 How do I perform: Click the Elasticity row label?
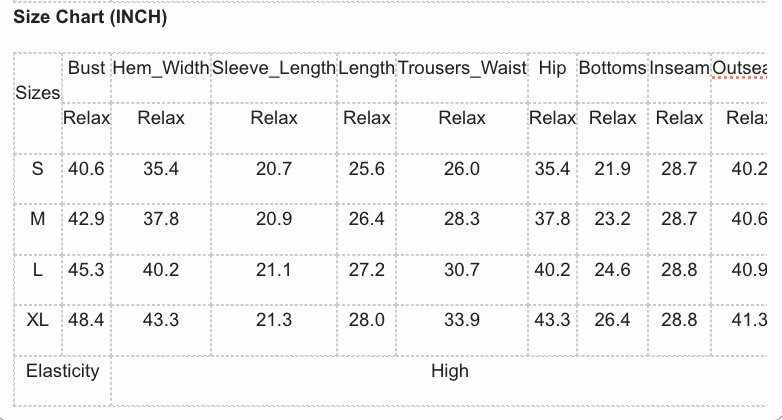pyautogui.click(x=63, y=371)
